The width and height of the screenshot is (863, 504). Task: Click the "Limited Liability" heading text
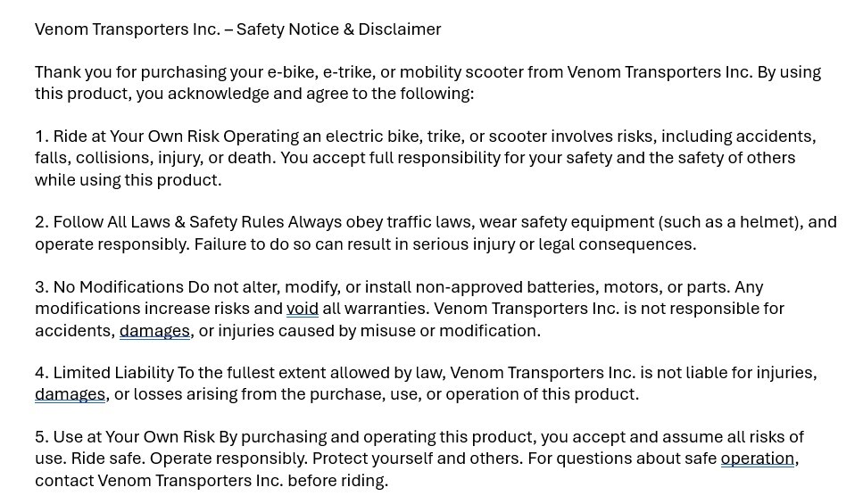click(113, 373)
